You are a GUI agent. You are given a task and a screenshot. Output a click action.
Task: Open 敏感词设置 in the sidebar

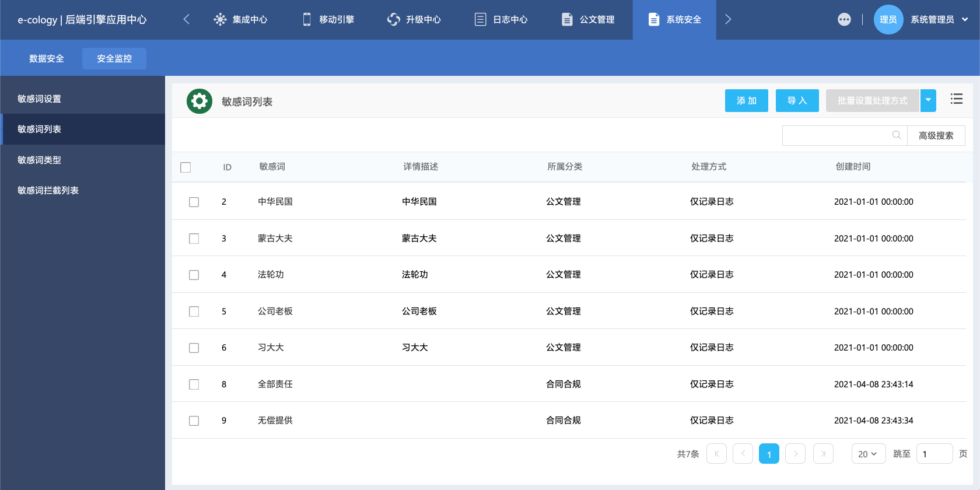pyautogui.click(x=82, y=99)
